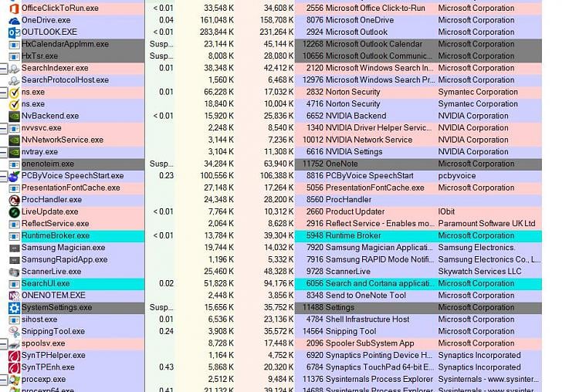579x392 pixels.
Task: Click the OfficeClickToRun.exe Office icon
Action: click(x=14, y=8)
